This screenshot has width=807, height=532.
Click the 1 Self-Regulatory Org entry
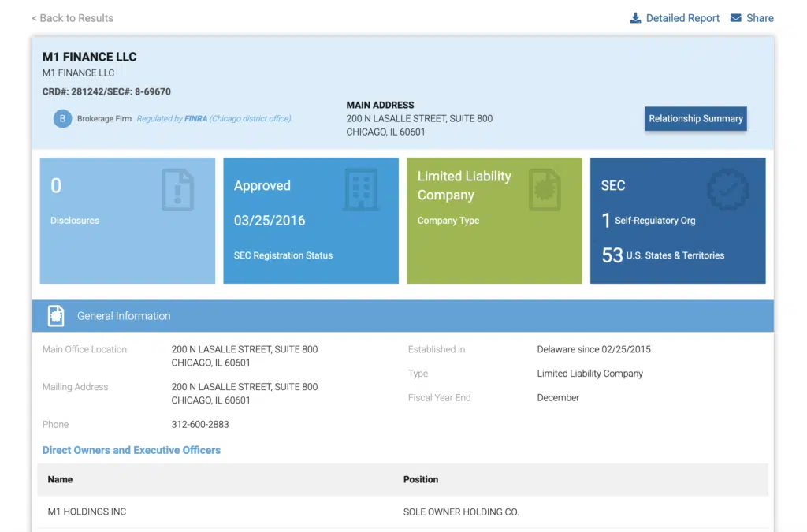click(649, 221)
